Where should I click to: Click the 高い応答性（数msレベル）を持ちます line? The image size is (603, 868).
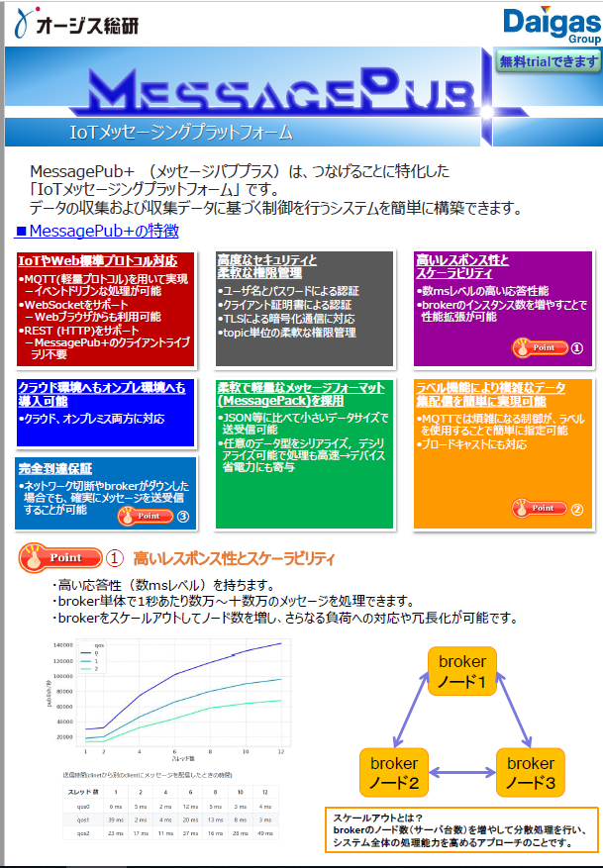(163, 585)
